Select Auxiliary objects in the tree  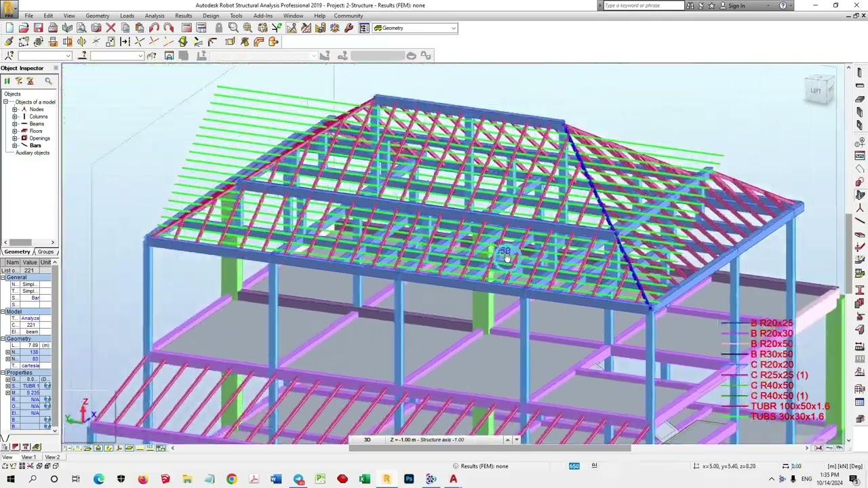coord(33,152)
